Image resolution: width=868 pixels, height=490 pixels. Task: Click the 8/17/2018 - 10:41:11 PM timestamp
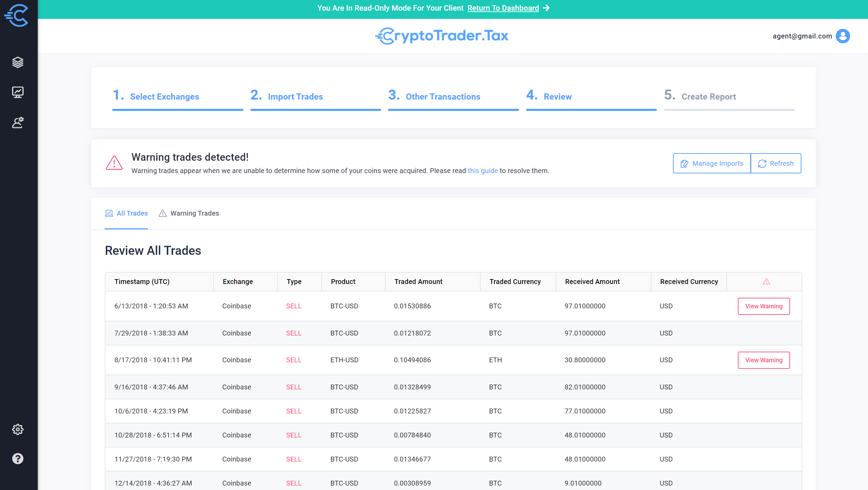tap(153, 360)
